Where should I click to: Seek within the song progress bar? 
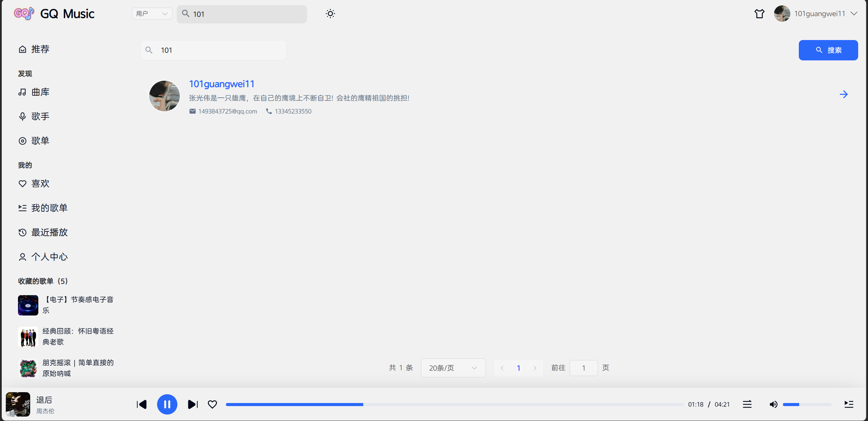[x=455, y=404]
